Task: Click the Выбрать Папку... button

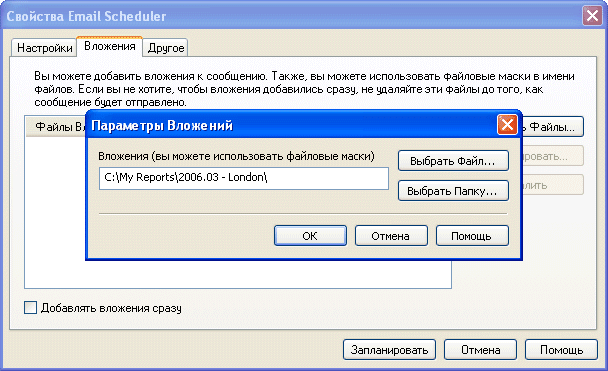Action: coord(453,190)
